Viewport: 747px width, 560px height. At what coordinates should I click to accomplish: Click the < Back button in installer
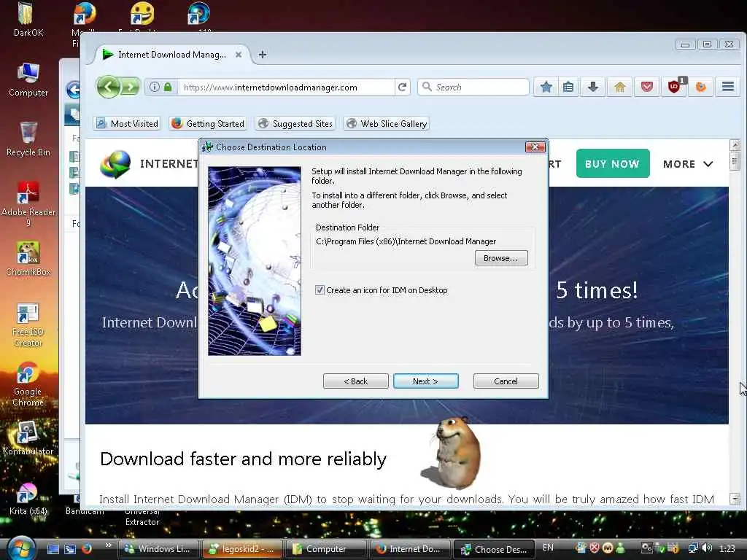coord(355,381)
